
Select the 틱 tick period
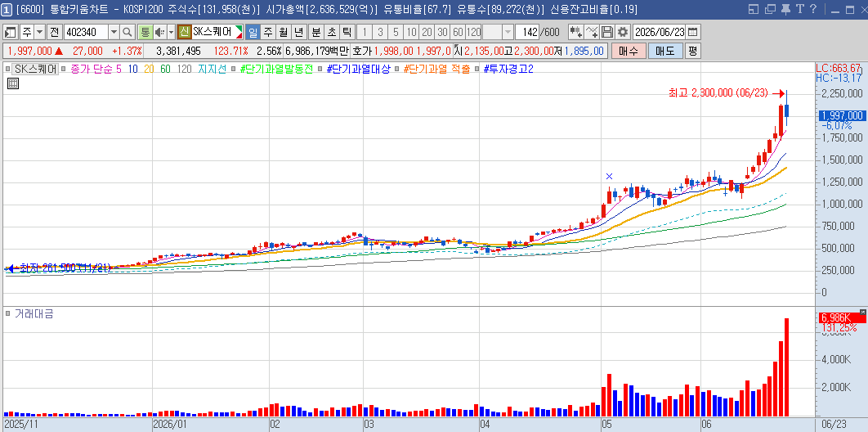pos(347,32)
